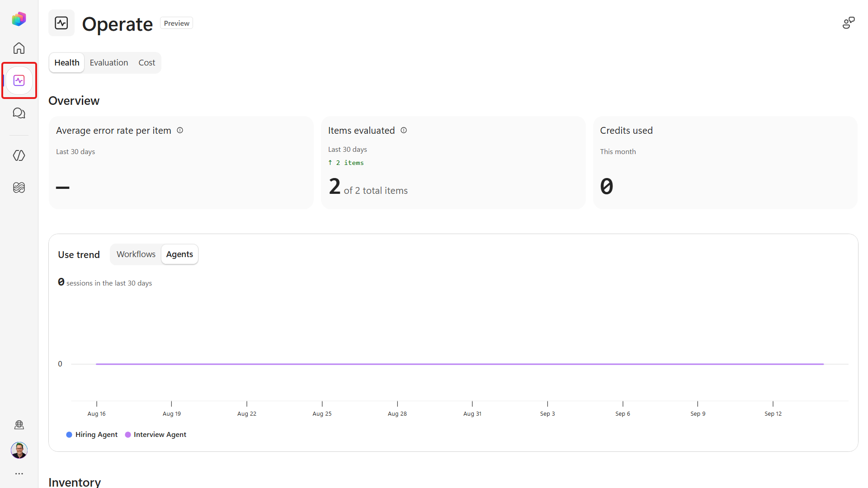The height and width of the screenshot is (488, 868).
Task: Toggle Interview Agent legend series
Action: [x=156, y=434]
